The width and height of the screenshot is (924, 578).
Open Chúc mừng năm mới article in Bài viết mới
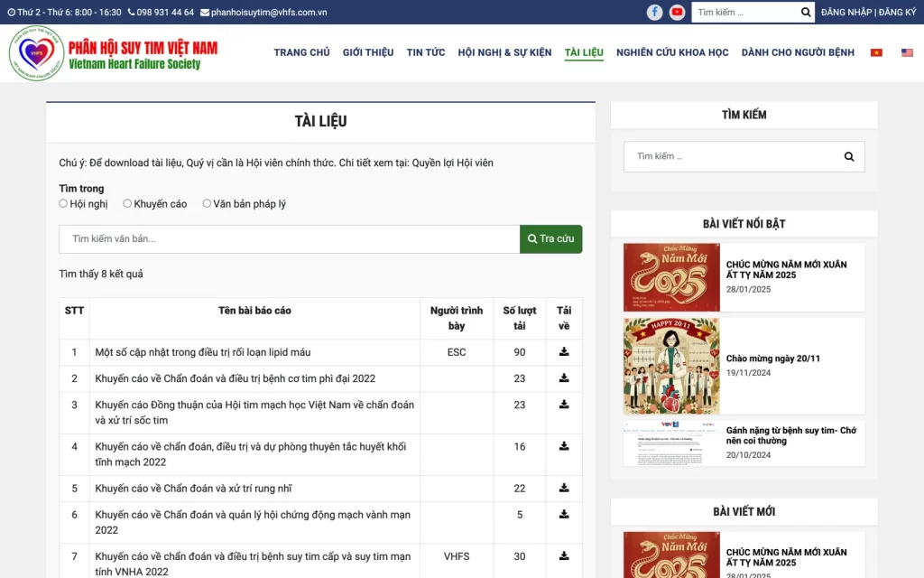pyautogui.click(x=786, y=557)
